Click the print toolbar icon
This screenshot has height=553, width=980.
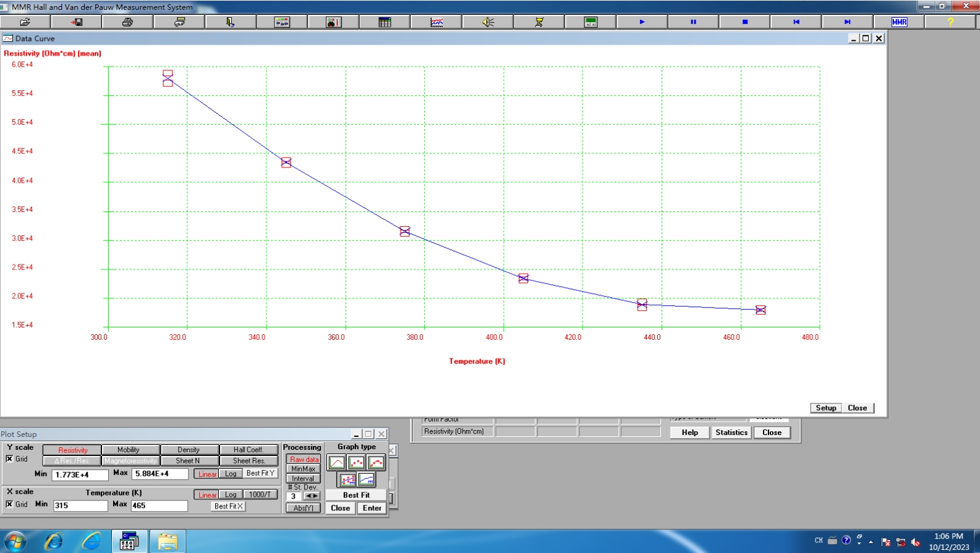click(x=127, y=22)
